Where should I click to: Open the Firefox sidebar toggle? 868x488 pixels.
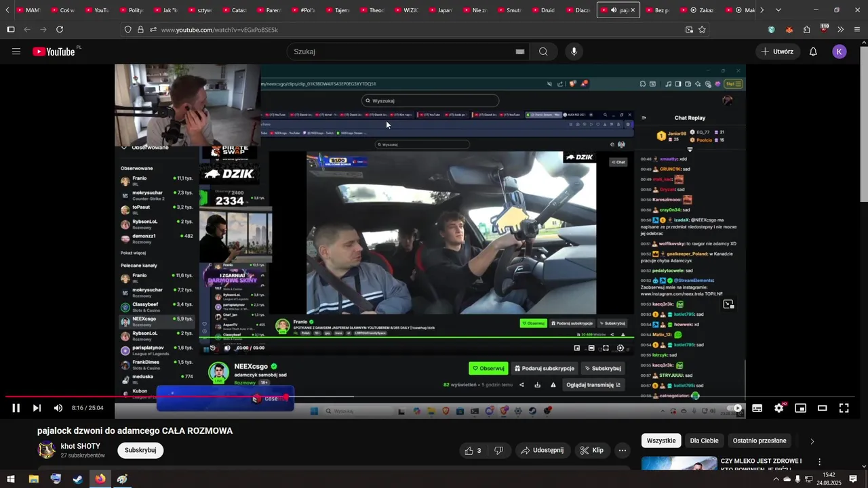pyautogui.click(x=11, y=30)
